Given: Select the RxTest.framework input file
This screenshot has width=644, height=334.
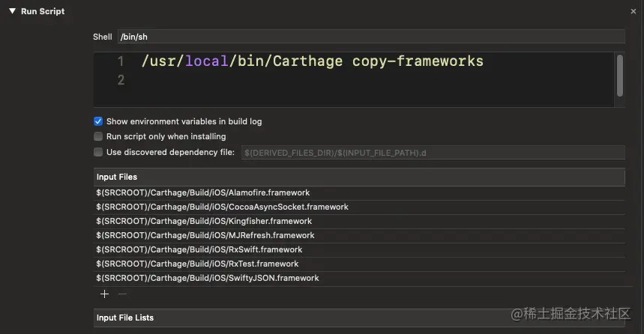Looking at the screenshot, I should coord(359,264).
